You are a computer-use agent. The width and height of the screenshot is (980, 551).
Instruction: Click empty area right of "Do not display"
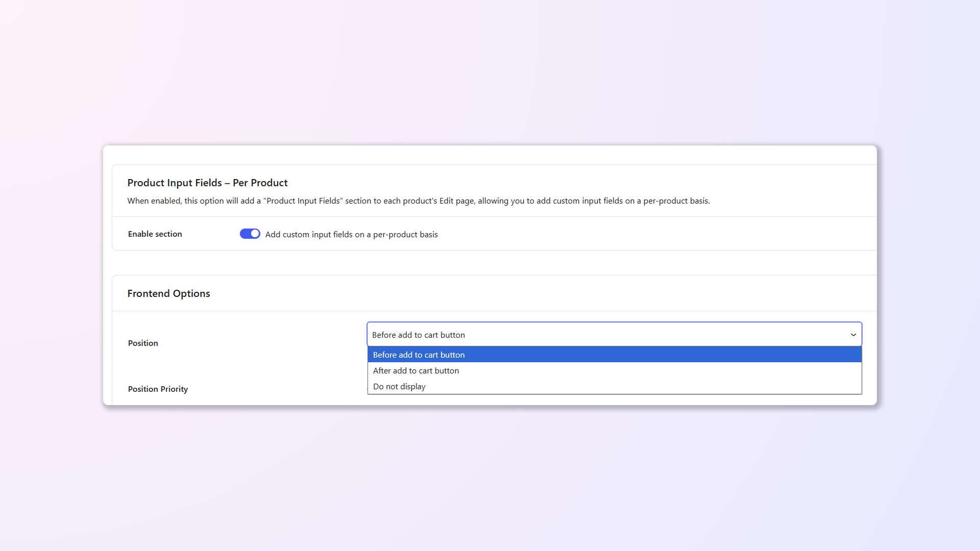638,386
